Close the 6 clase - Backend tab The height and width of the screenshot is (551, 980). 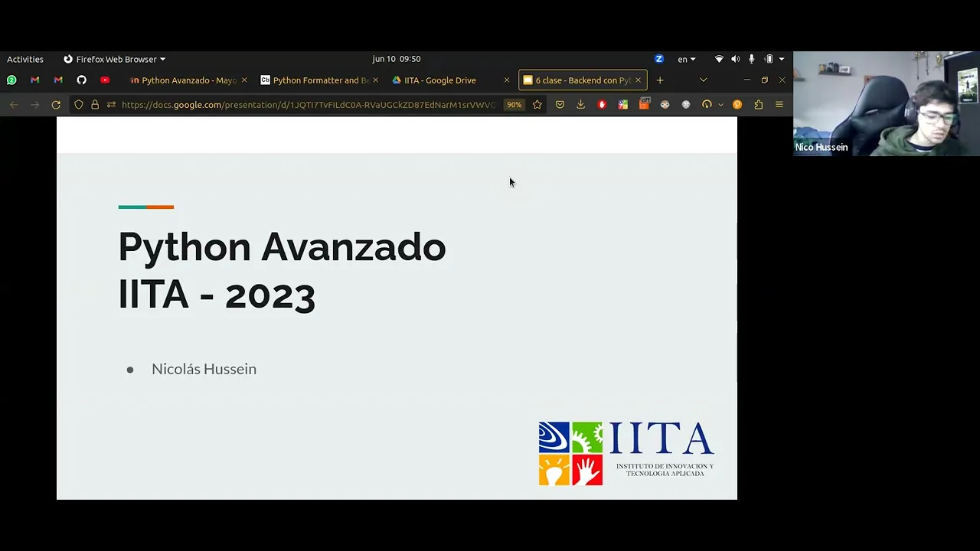pos(638,80)
